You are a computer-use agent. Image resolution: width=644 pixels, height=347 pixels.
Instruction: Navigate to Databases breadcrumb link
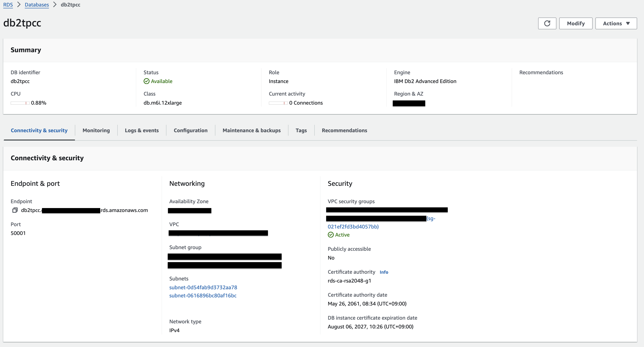click(x=37, y=5)
